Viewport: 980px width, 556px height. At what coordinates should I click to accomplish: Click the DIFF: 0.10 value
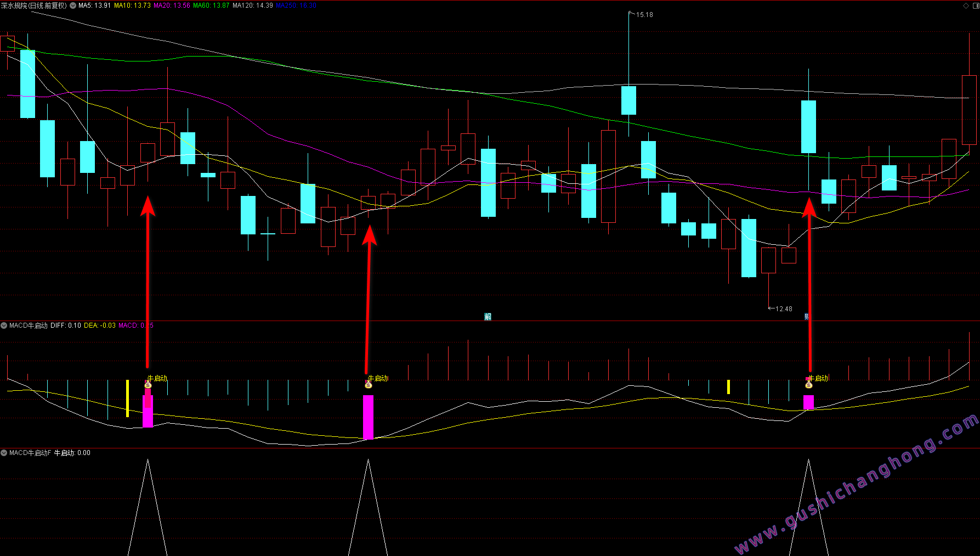pyautogui.click(x=66, y=325)
